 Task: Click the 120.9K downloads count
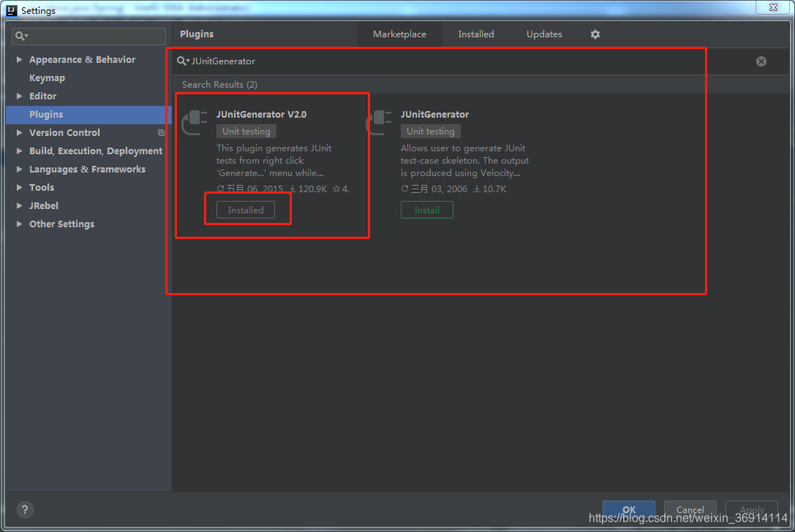point(309,189)
